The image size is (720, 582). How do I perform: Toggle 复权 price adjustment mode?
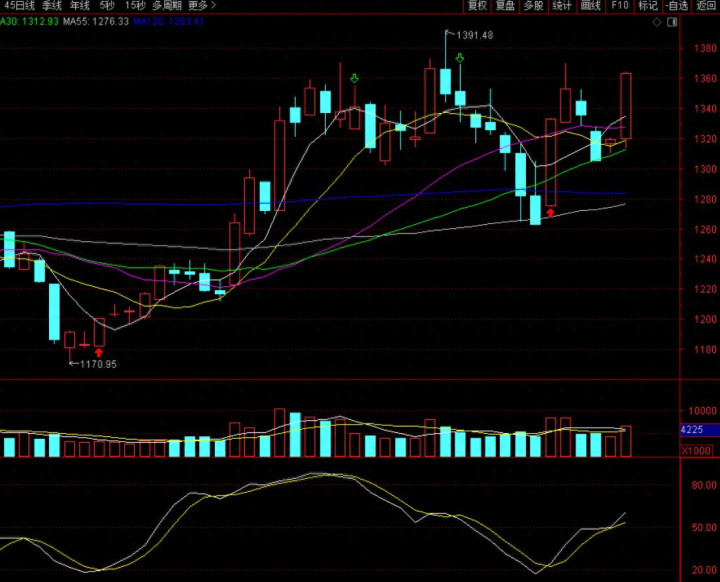[478, 6]
